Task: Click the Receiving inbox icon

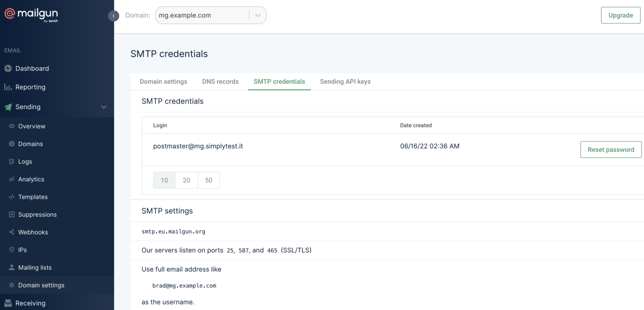Action: 8,303
